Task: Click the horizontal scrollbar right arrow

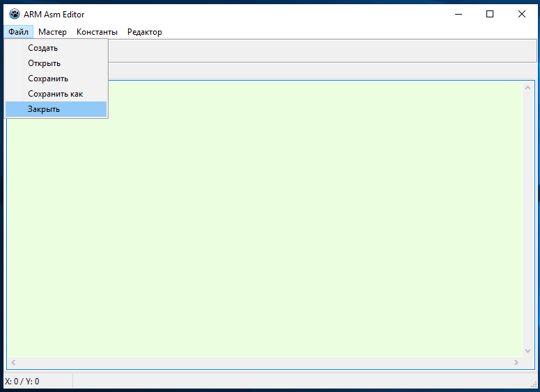Action: 516,362
